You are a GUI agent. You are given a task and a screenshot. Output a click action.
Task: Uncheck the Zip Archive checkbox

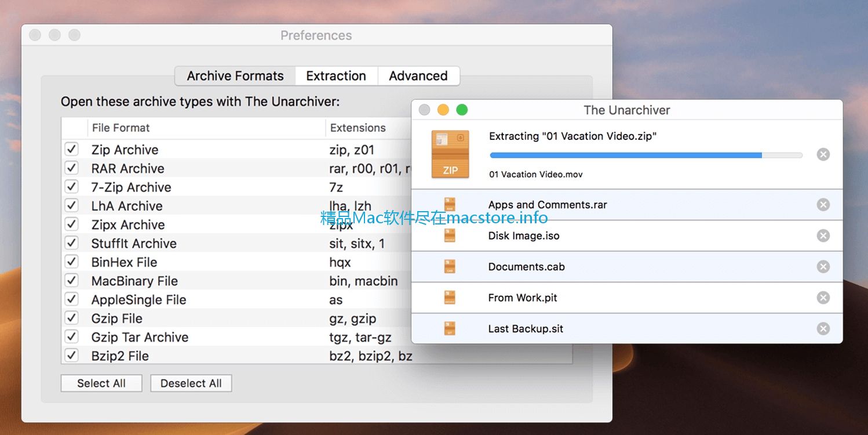[x=71, y=150]
